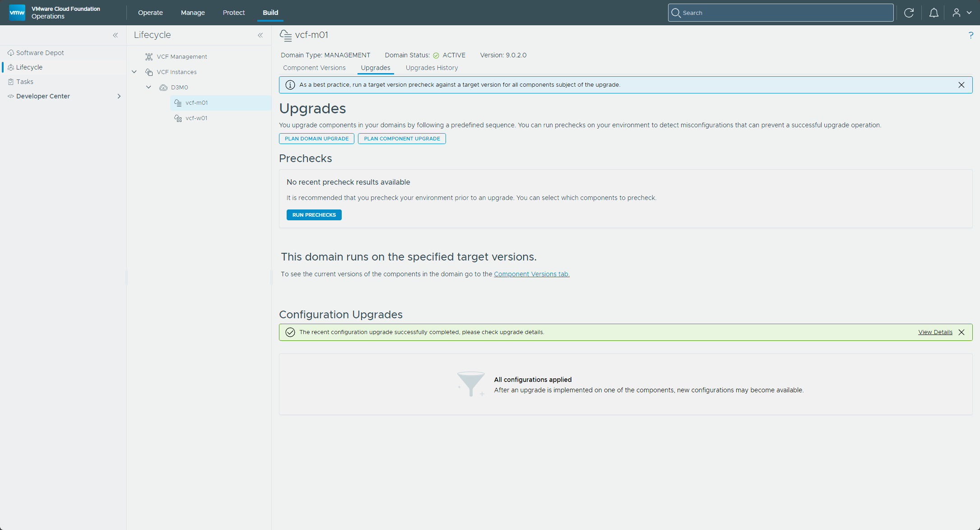Switch to Component Versions tab
Screen dimensions: 980x530
[x=314, y=68]
